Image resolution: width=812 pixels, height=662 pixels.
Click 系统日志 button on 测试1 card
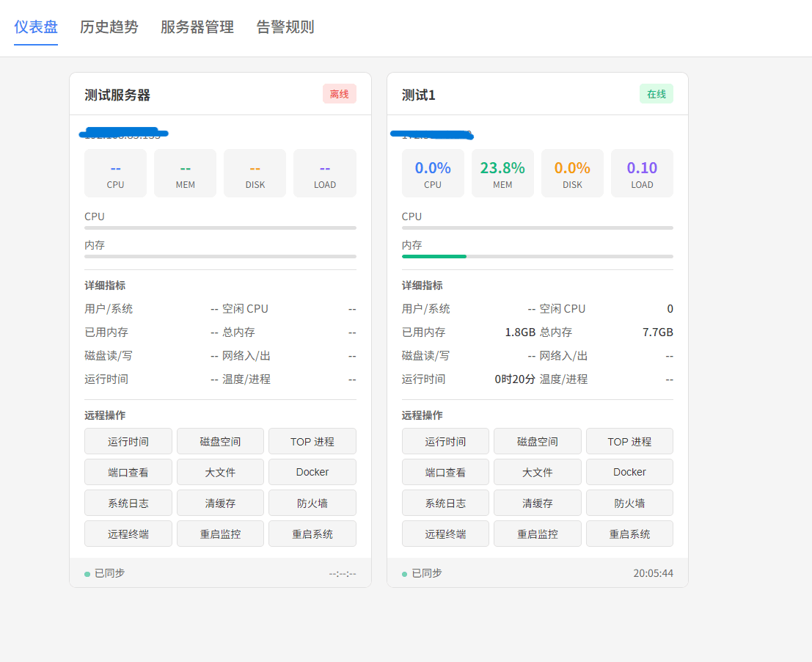tap(445, 503)
